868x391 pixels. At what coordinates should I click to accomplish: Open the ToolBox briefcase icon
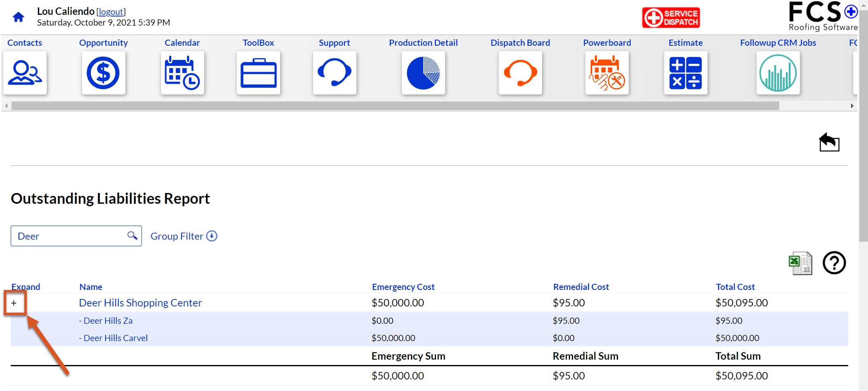[x=258, y=73]
